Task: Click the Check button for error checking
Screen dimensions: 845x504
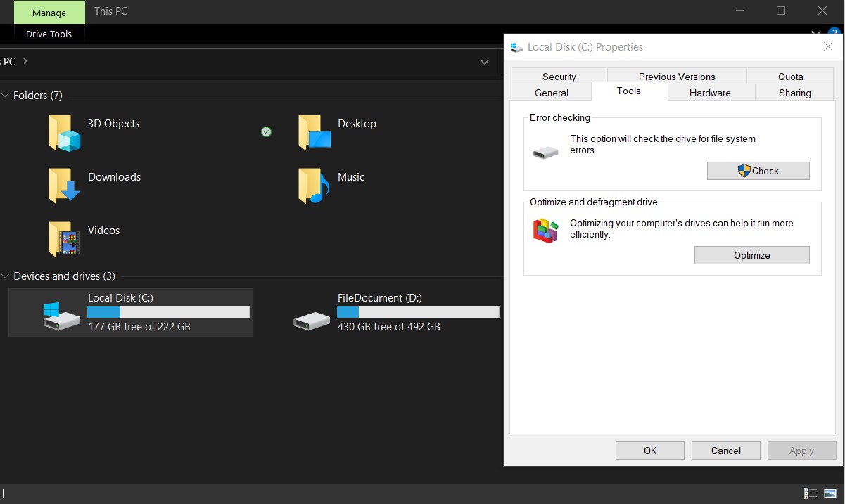Action: point(758,171)
